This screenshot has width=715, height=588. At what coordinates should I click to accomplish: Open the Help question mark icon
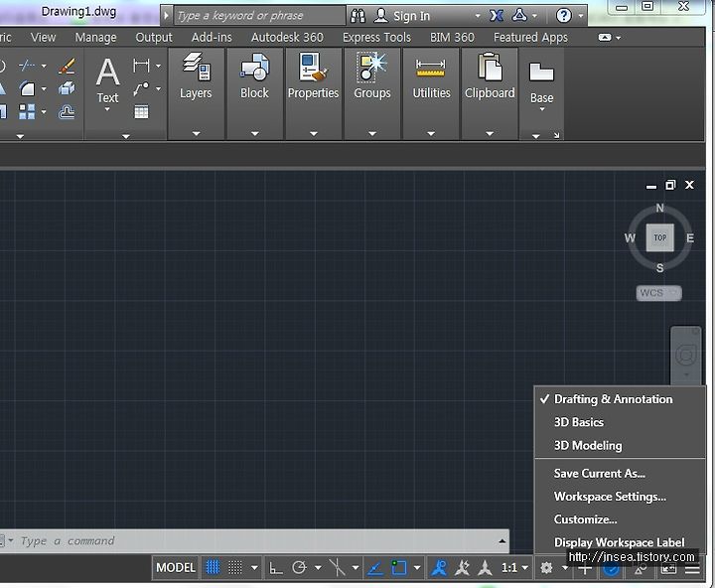click(x=564, y=16)
